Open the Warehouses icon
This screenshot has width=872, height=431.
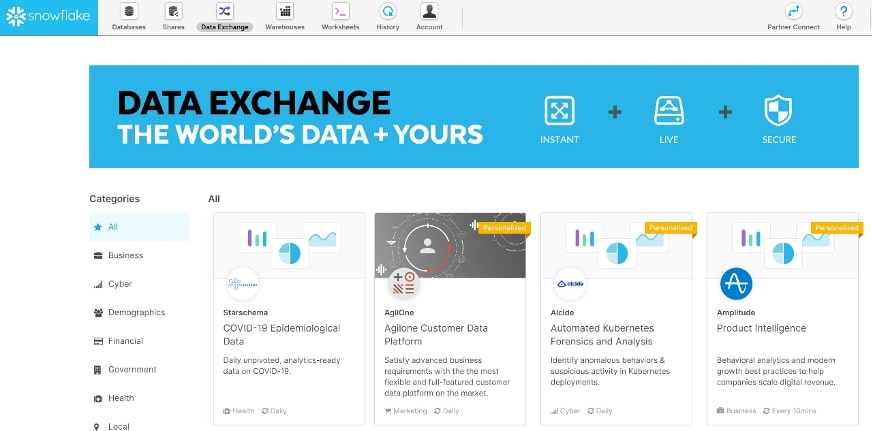[x=285, y=11]
